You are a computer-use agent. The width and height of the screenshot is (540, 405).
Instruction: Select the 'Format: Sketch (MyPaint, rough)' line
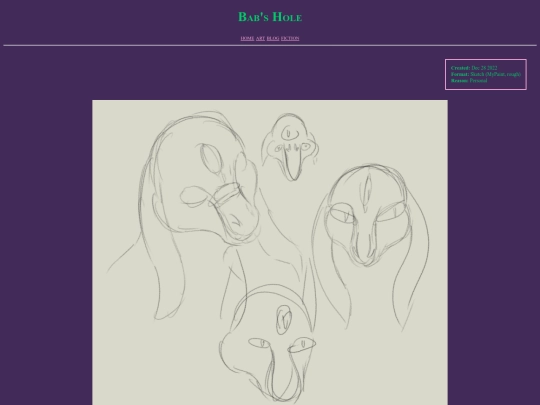point(486,74)
